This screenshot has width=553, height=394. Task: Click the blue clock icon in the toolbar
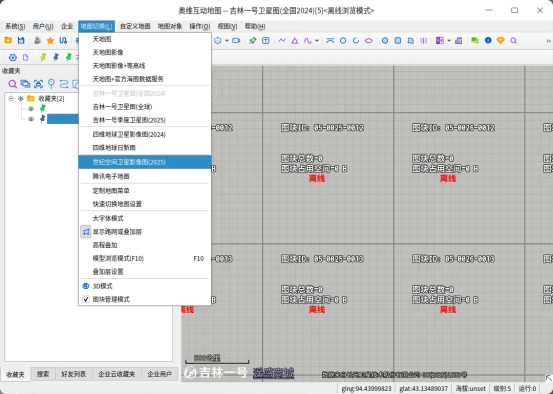click(218, 41)
